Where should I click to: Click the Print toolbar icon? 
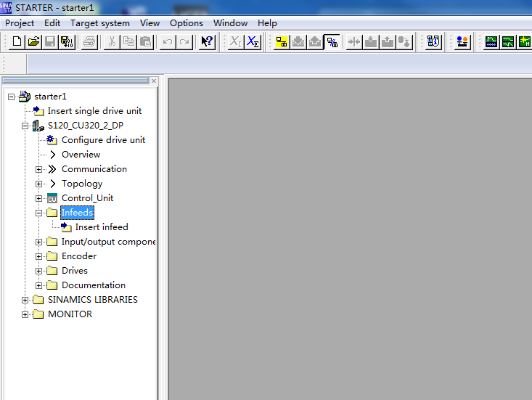pos(89,41)
